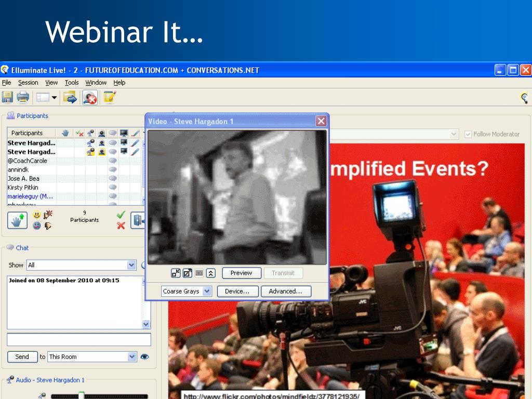Click the red X No response

[x=121, y=225]
